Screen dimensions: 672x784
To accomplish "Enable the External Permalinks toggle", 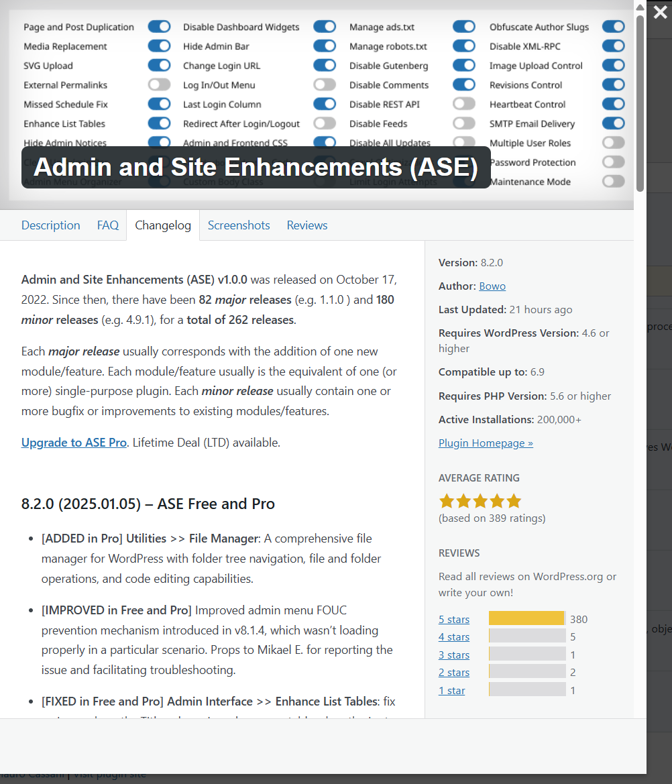I will (x=160, y=85).
